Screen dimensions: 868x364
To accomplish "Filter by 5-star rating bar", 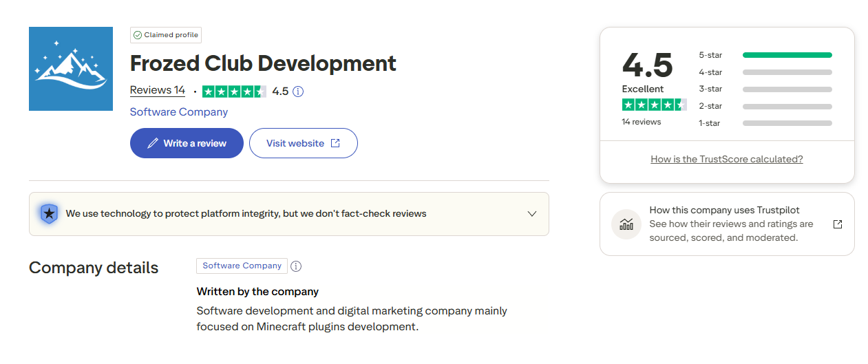I will [x=765, y=55].
